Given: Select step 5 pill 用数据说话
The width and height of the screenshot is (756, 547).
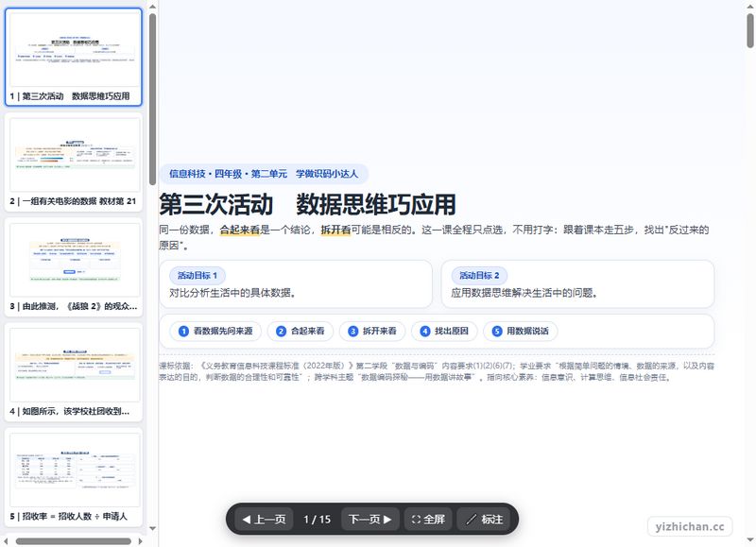Looking at the screenshot, I should pyautogui.click(x=521, y=331).
